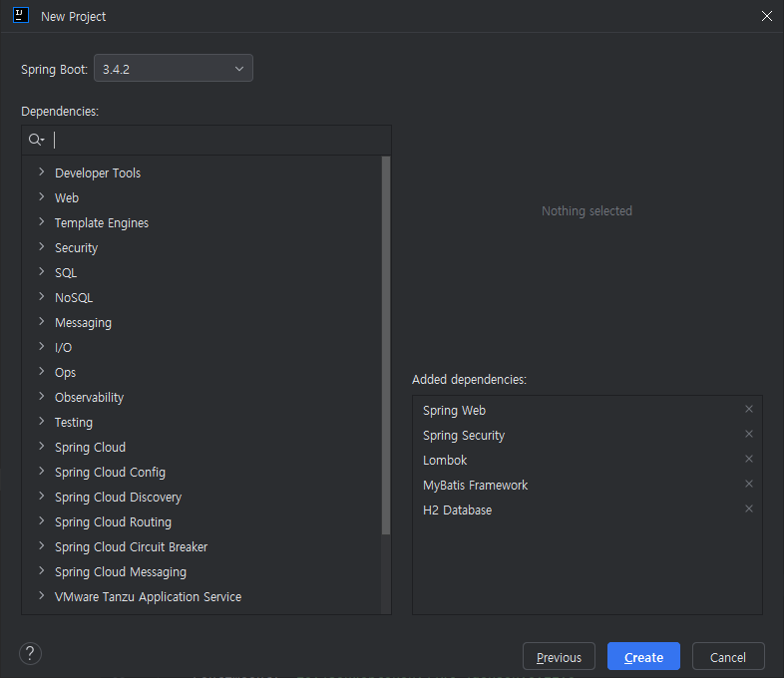Expand the NoSQL category chevron
The width and height of the screenshot is (784, 678).
(x=42, y=297)
